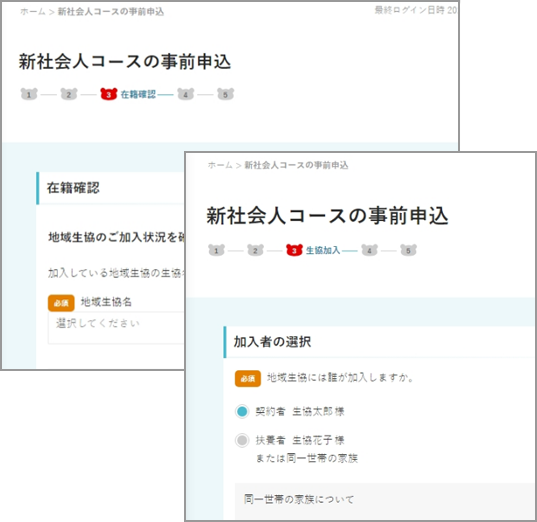Click the 必須 badge beside 地域生協名
This screenshot has width=537, height=522.
(x=61, y=303)
